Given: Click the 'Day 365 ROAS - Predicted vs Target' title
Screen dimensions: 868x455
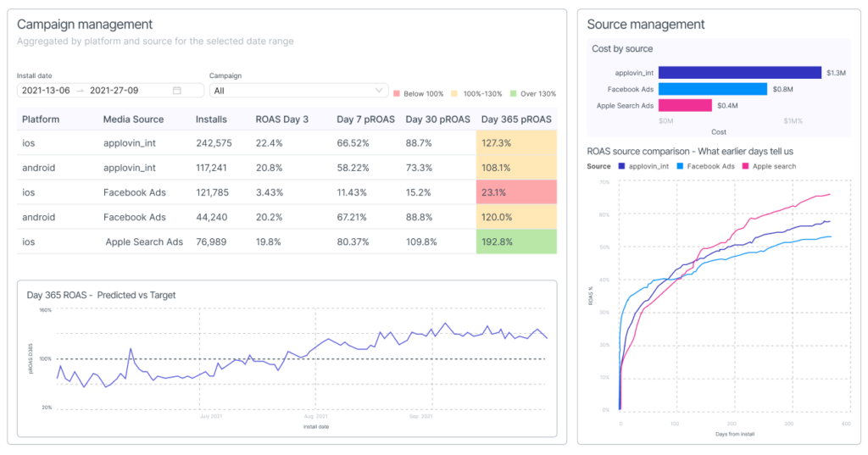Looking at the screenshot, I should coord(102,295).
